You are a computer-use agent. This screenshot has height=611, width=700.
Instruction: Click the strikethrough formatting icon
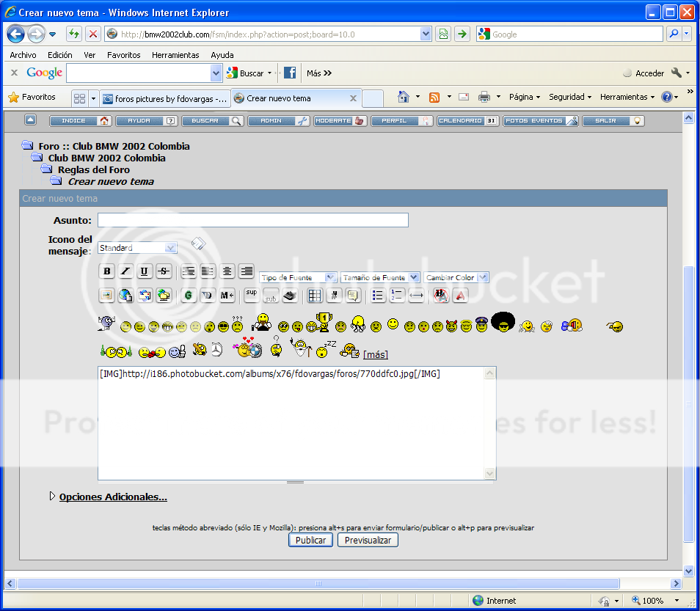point(164,271)
